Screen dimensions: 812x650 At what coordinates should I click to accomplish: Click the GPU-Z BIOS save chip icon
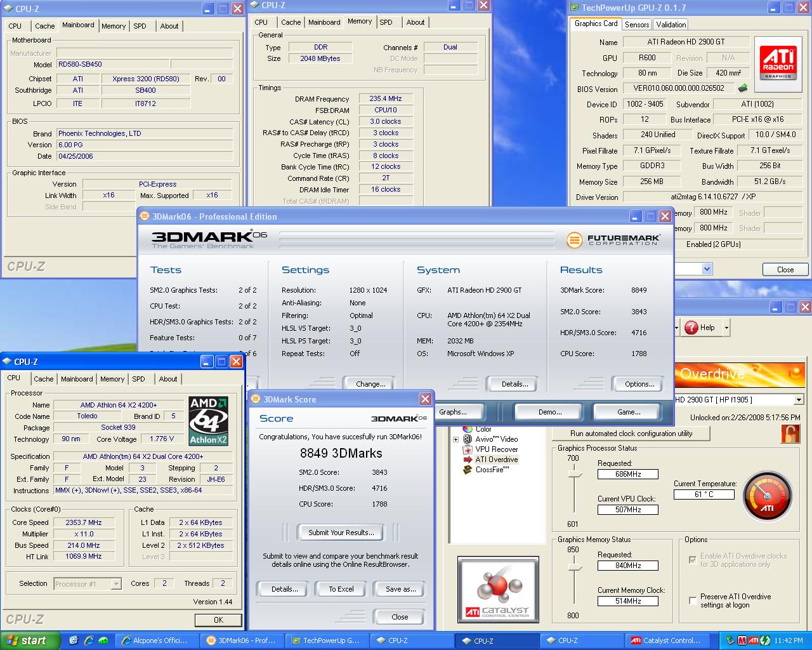point(743,88)
